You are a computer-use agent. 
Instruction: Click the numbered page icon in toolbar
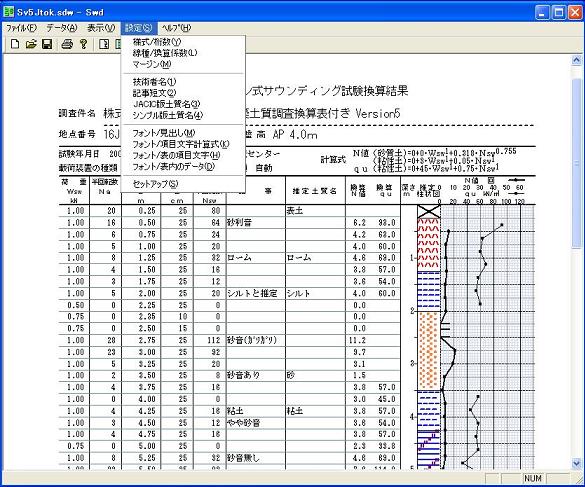tap(104, 44)
